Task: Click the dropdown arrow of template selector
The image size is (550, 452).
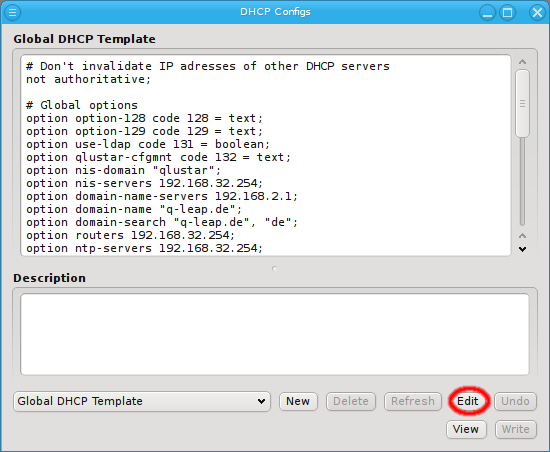Action: coord(261,401)
